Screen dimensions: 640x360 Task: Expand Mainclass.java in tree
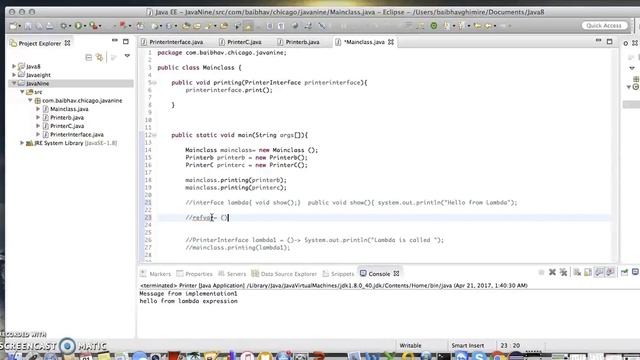tap(38, 109)
